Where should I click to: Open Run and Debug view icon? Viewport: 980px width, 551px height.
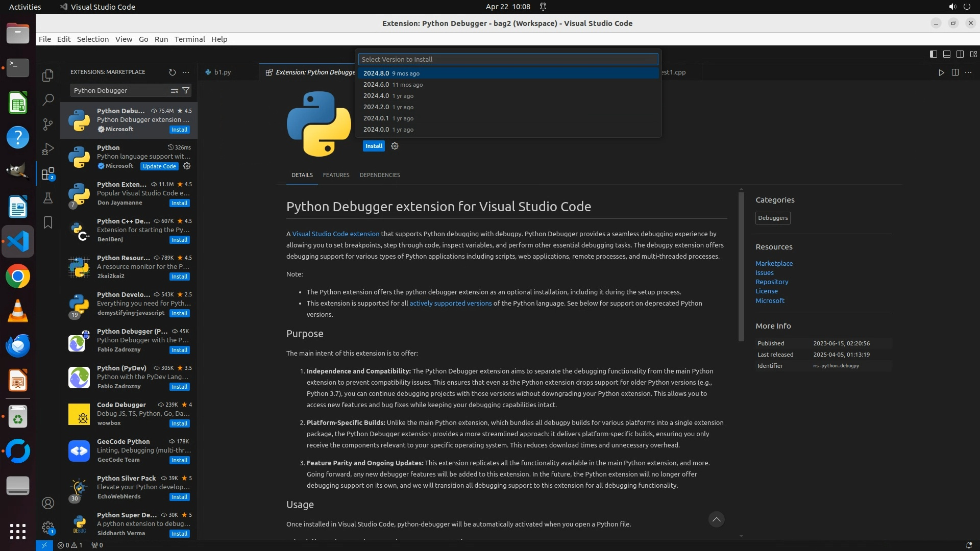click(48, 149)
